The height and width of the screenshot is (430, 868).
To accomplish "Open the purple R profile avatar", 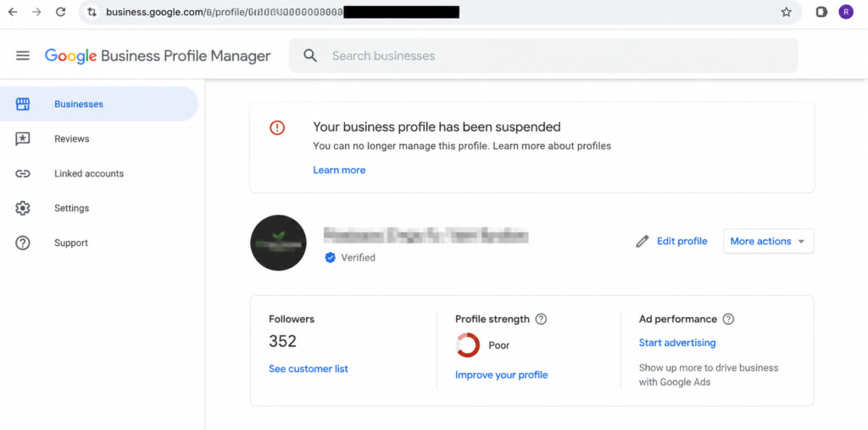I will (846, 12).
